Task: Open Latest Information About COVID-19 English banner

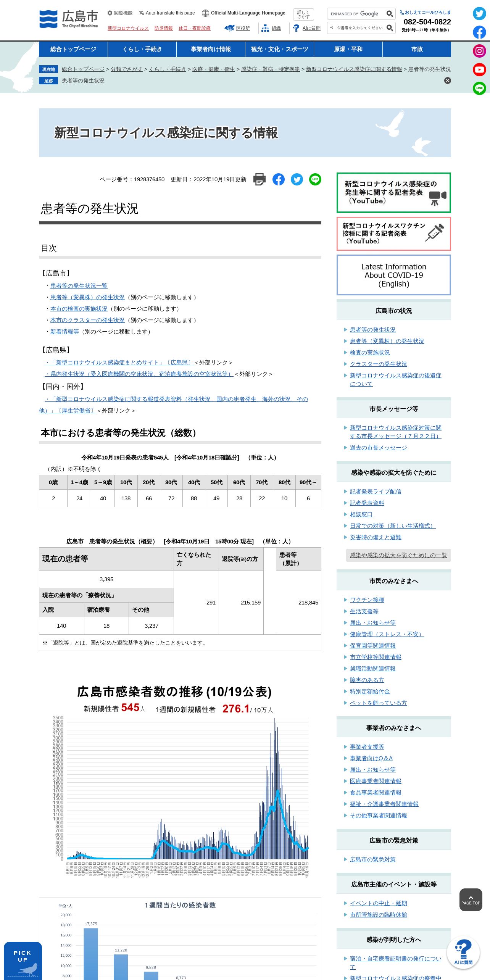Action: tap(394, 275)
